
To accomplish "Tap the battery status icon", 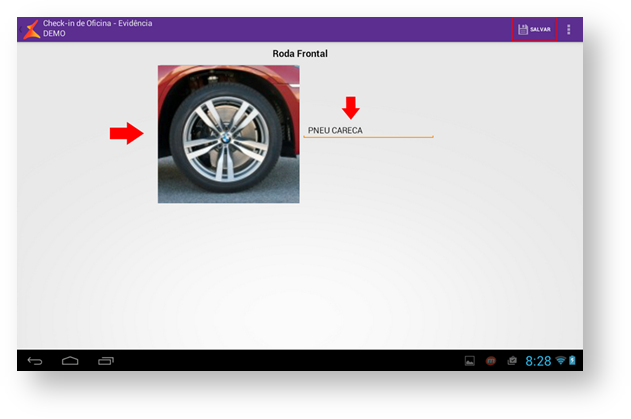I will pos(572,360).
